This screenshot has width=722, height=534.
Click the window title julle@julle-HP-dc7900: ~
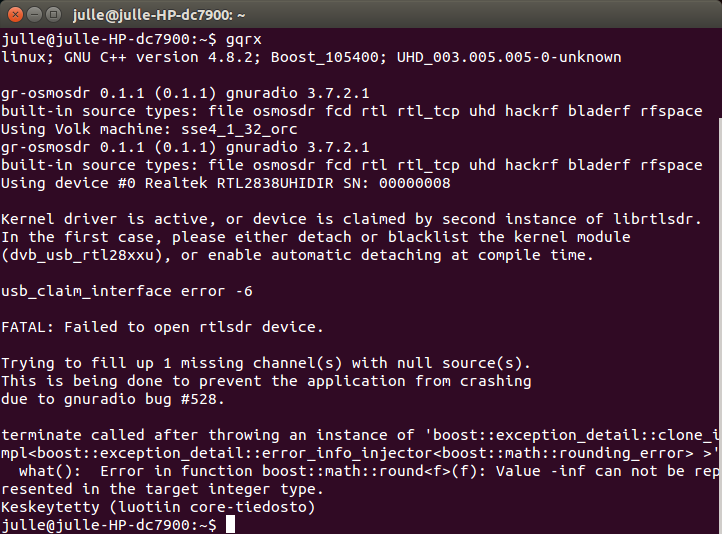point(159,15)
